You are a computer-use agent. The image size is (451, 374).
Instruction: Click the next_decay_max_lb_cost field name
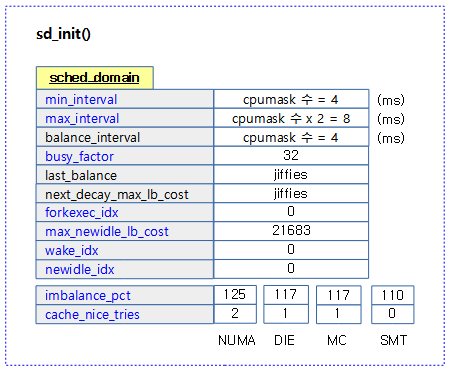[x=117, y=195]
